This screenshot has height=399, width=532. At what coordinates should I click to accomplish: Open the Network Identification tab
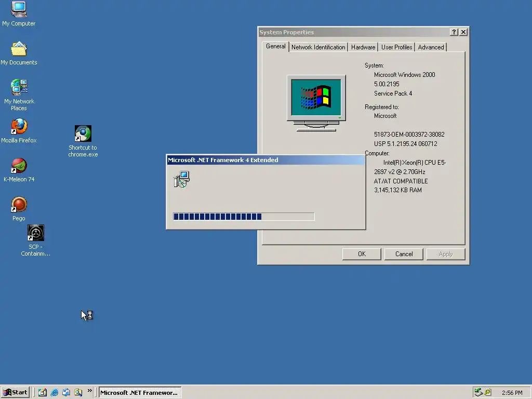[x=318, y=47]
